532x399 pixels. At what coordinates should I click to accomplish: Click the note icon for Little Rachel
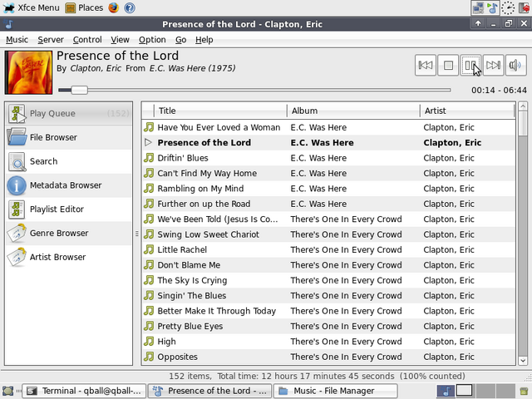click(x=149, y=249)
